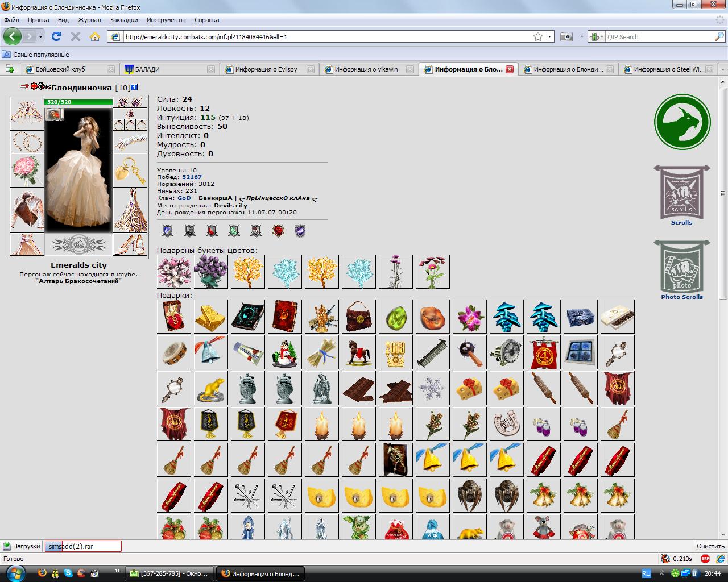The image size is (728, 582).
Task: Click the green goat clan emblem
Action: pyautogui.click(x=682, y=122)
